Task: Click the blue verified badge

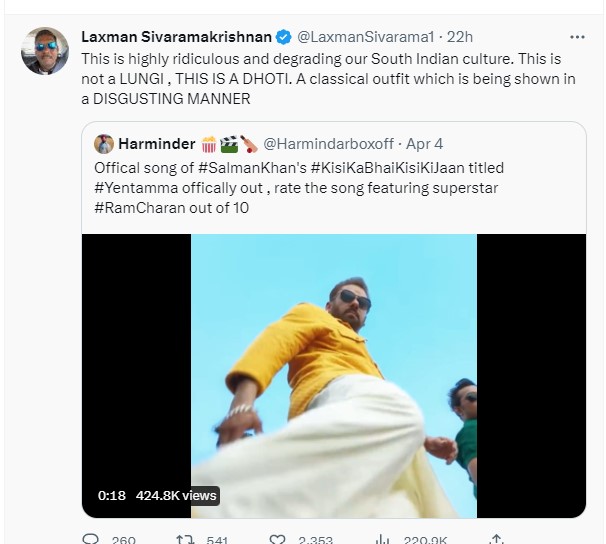Action: click(284, 37)
